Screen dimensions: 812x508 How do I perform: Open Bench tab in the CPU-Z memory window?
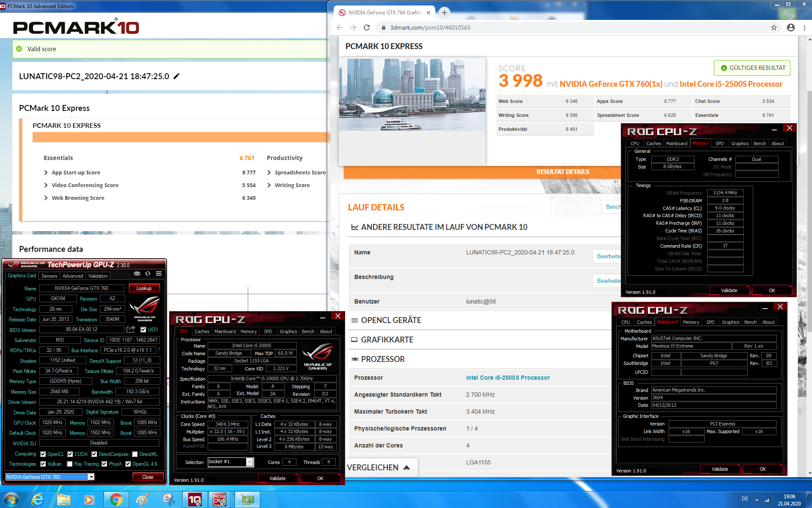(x=760, y=144)
